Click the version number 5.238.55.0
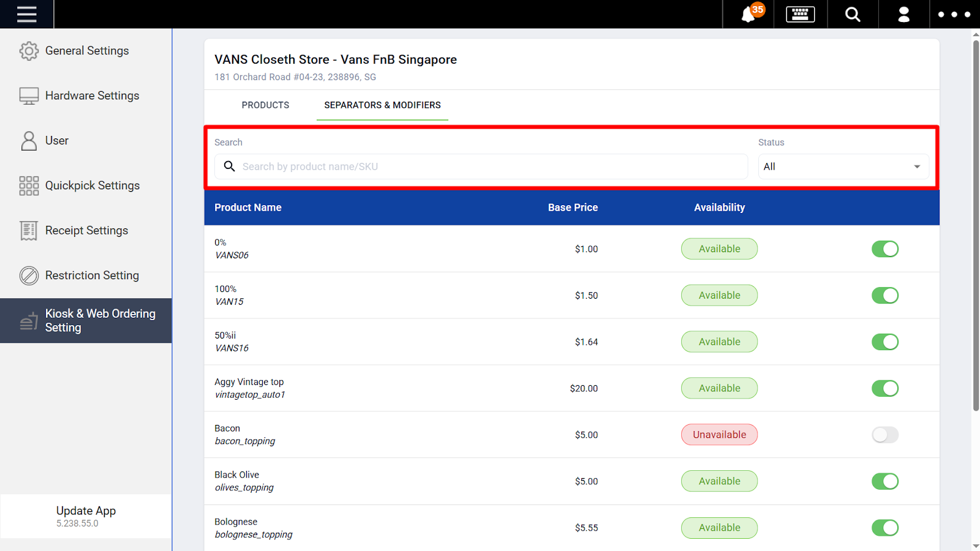Image resolution: width=980 pixels, height=551 pixels. click(77, 523)
